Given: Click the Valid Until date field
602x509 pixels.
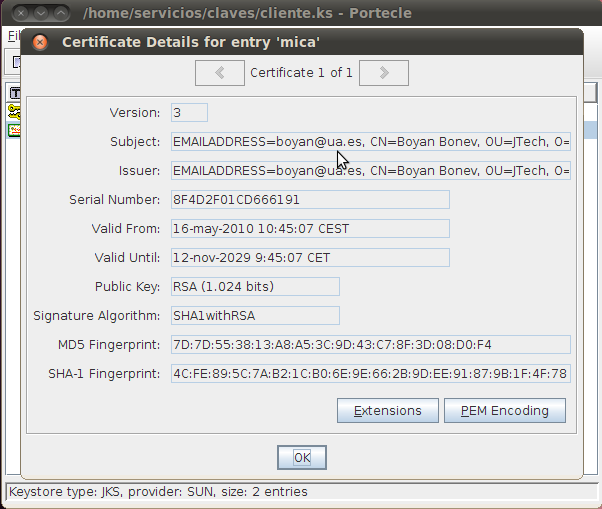Looking at the screenshot, I should point(310,258).
